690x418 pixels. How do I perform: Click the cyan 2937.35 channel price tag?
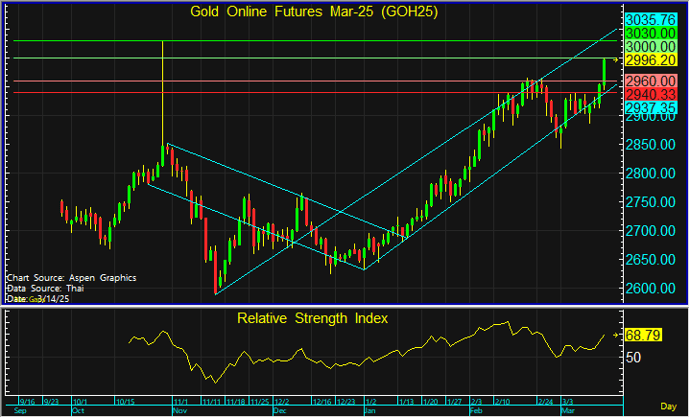[651, 107]
